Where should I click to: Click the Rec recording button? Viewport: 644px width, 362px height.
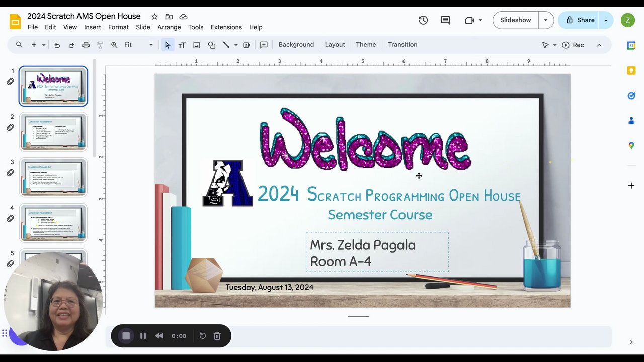coord(573,45)
